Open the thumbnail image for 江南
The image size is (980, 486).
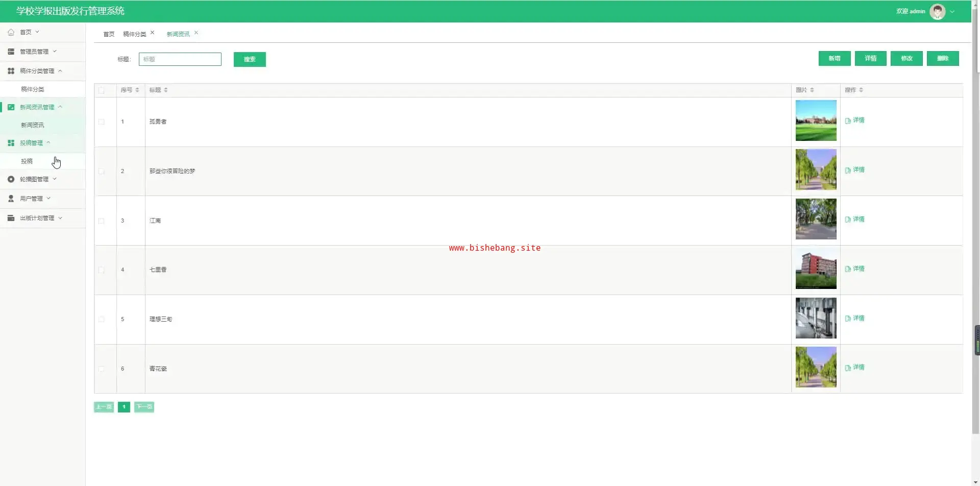(x=816, y=219)
